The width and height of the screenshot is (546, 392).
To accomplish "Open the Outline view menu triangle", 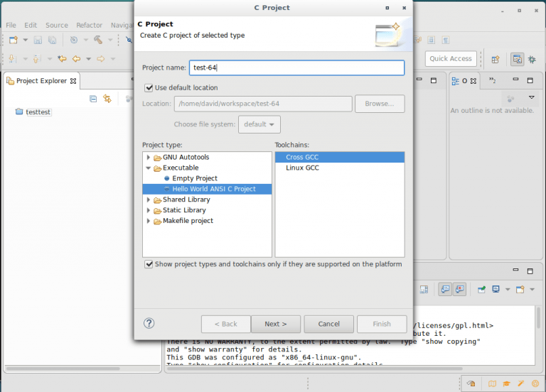I will point(532,97).
